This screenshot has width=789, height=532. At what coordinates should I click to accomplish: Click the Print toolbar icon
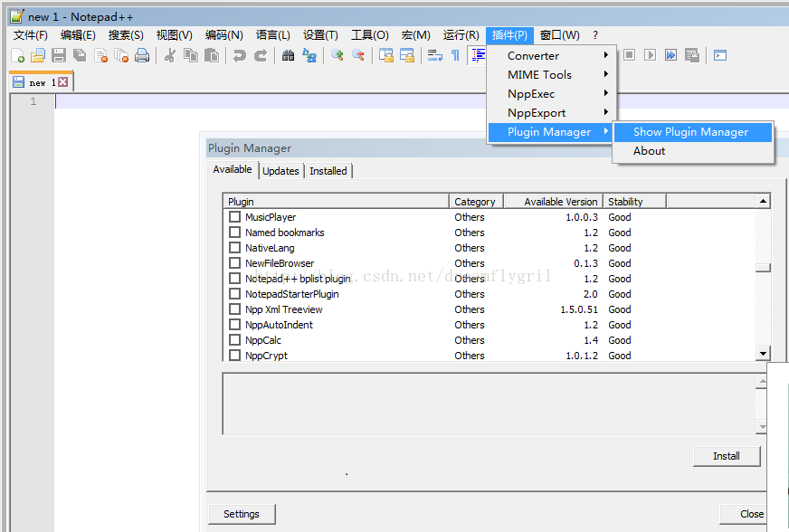142,55
